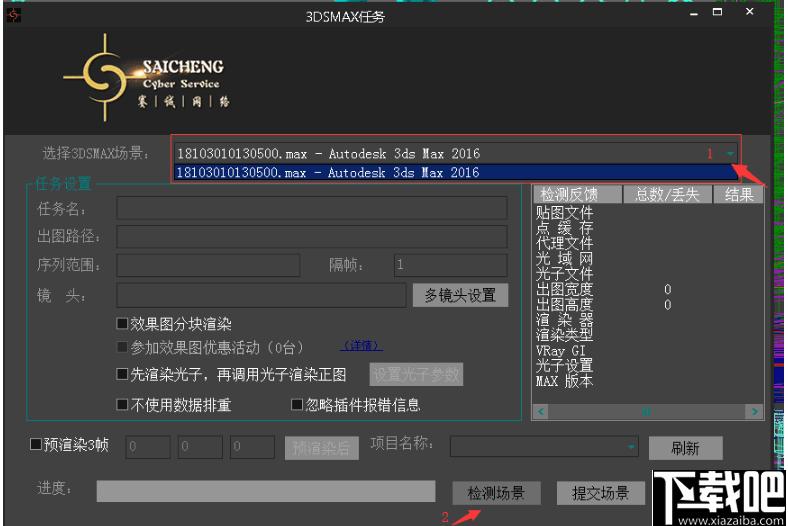
Task: Select VRay GI row
Action: [560, 350]
